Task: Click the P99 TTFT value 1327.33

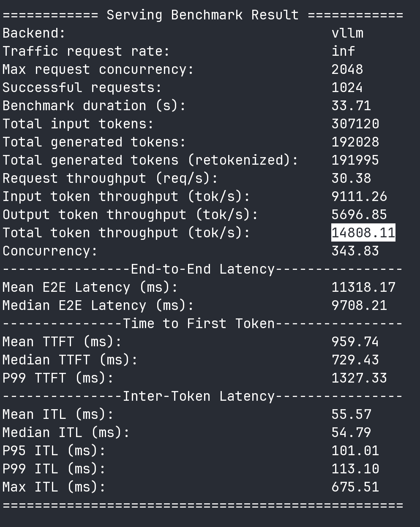Action: click(359, 378)
